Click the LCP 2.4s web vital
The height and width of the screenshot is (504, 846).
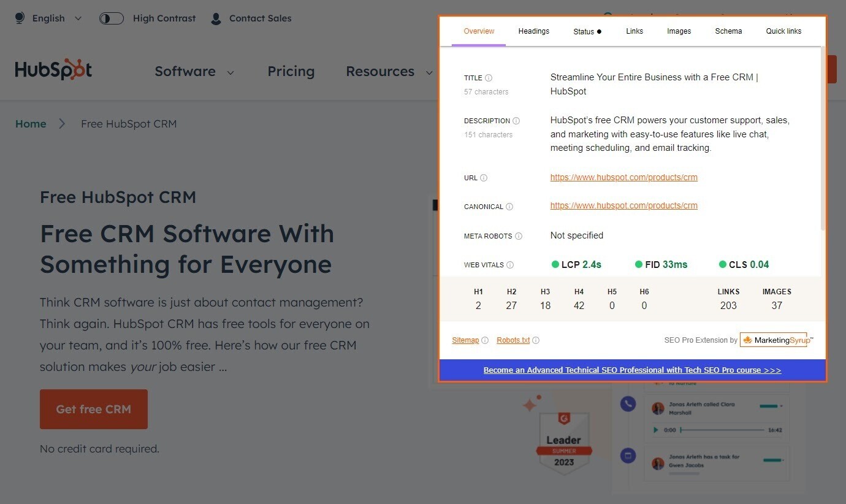[576, 264]
